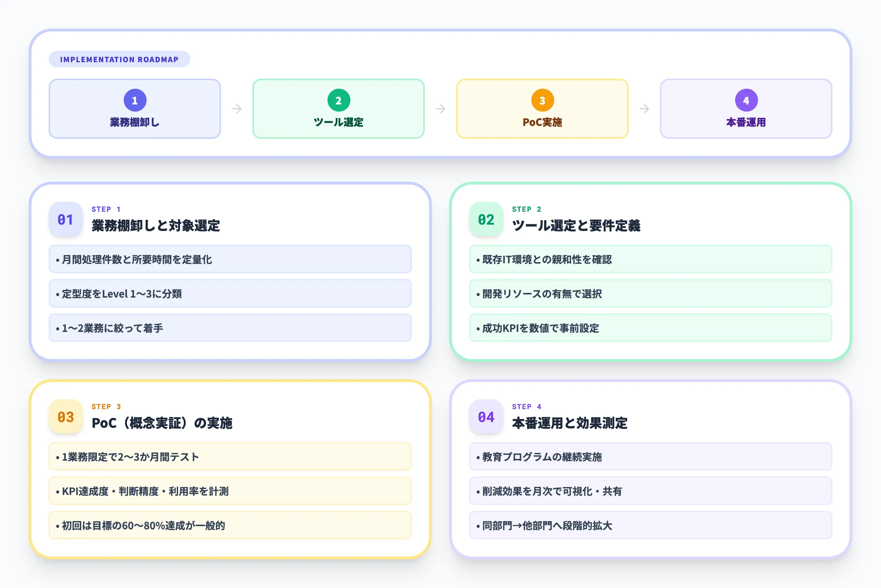Click the numbered circle 1 above 業務棚卸し

(134, 100)
